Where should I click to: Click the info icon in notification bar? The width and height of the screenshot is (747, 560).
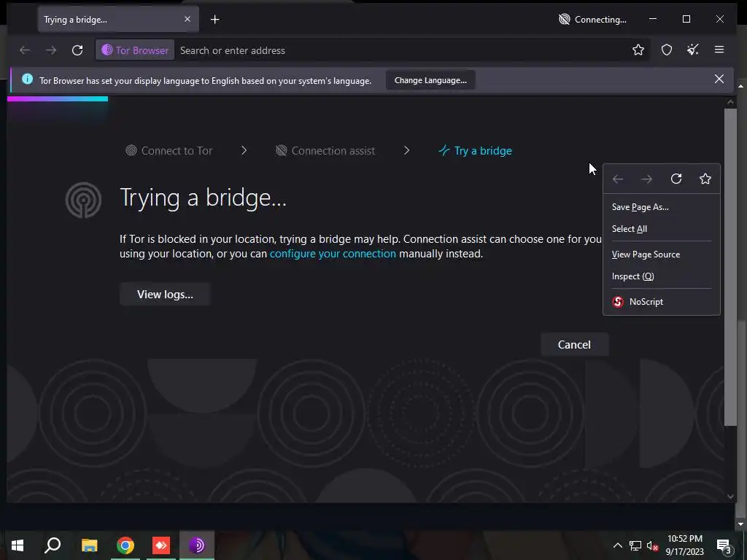[28, 79]
